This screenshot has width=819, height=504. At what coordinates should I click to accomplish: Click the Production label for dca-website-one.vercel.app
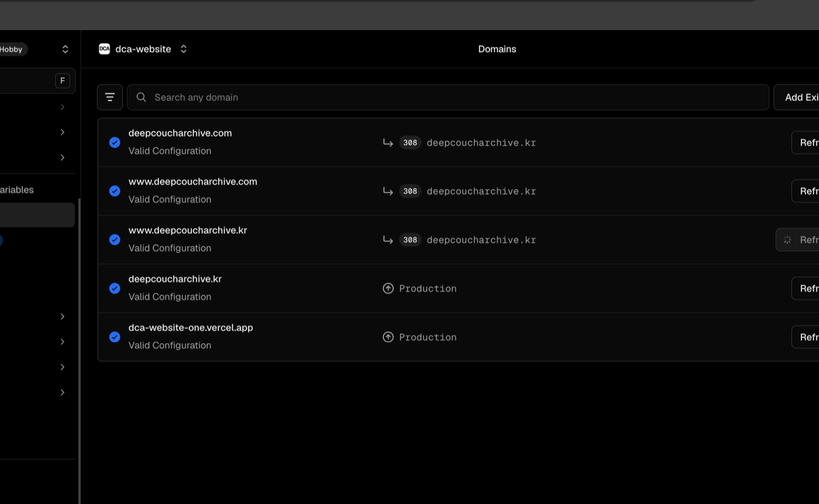coord(428,337)
